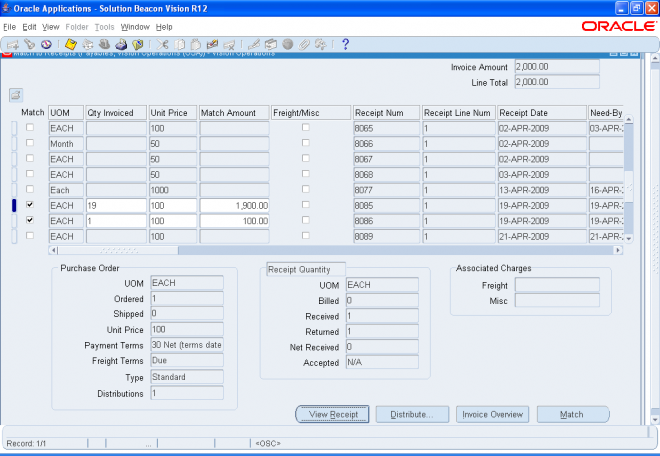Click the Payment Terms field
Screen dimensions: 660x456
pos(187,345)
